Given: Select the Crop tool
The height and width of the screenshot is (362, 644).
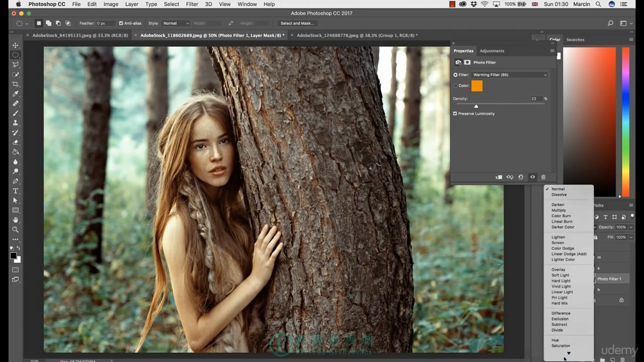Looking at the screenshot, I should tap(16, 84).
